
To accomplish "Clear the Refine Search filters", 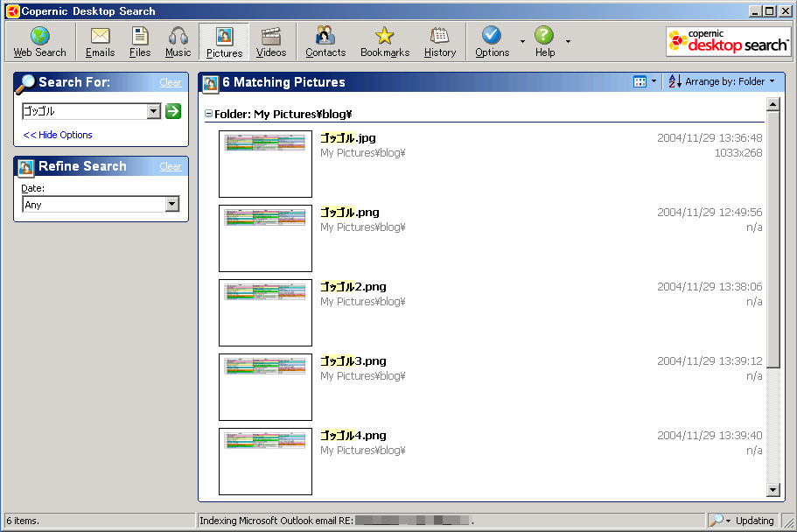I will coord(171,166).
